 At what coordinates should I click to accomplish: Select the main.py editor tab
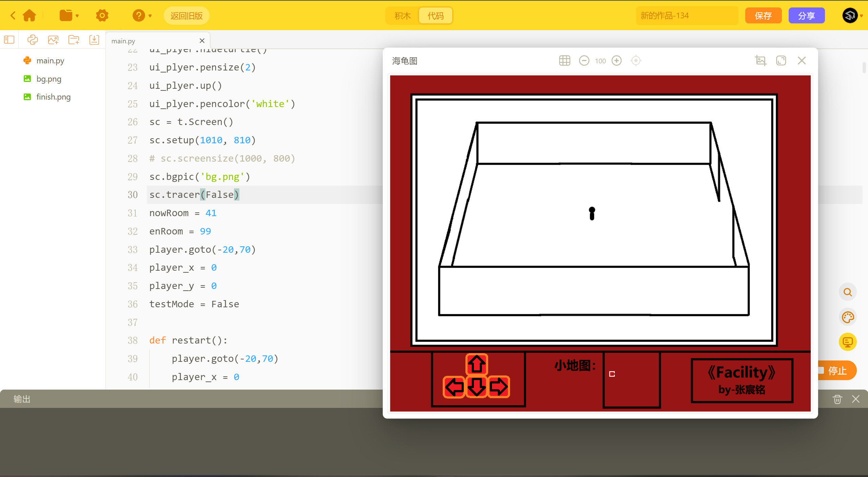click(x=158, y=41)
